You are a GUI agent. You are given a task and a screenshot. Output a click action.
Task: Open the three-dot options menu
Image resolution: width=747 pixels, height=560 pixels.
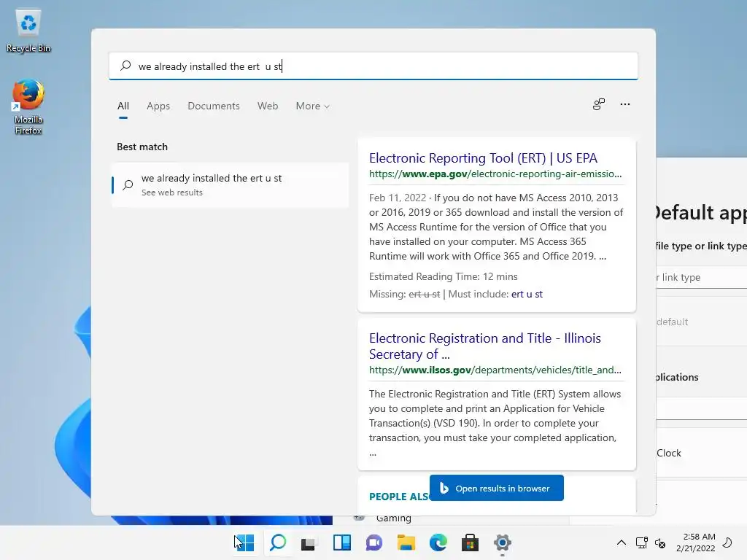coord(625,104)
